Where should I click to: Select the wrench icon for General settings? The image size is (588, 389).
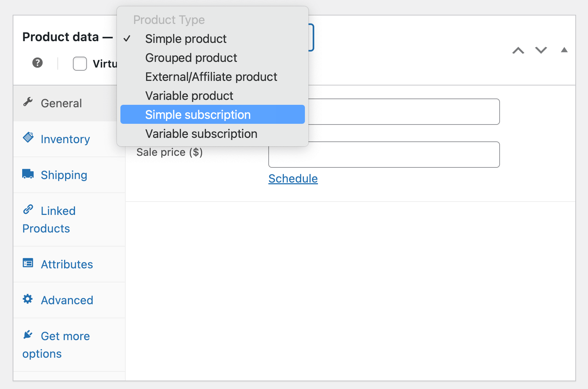point(28,102)
